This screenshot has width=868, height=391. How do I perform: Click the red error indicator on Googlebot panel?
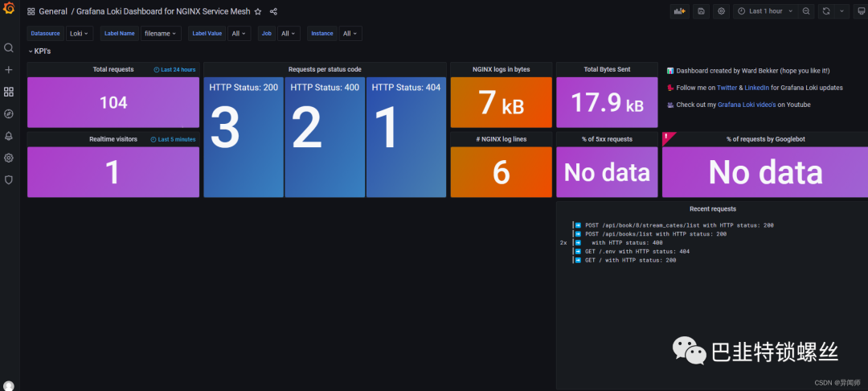tap(668, 137)
